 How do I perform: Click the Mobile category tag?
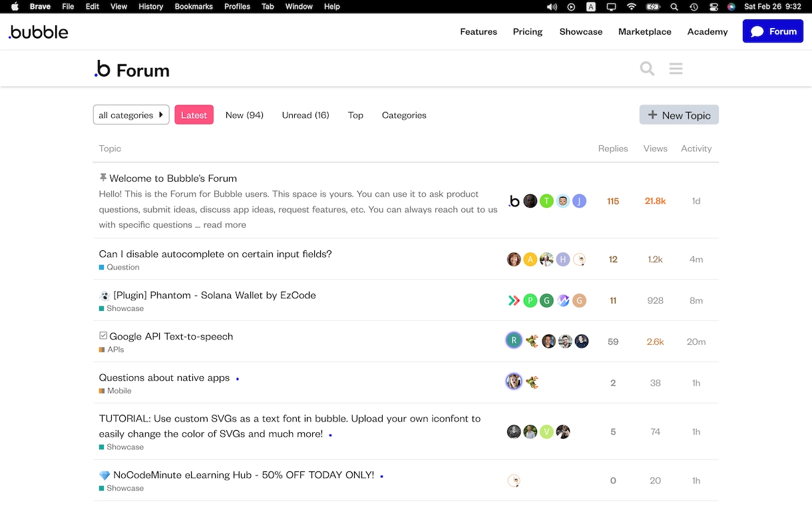click(x=115, y=391)
